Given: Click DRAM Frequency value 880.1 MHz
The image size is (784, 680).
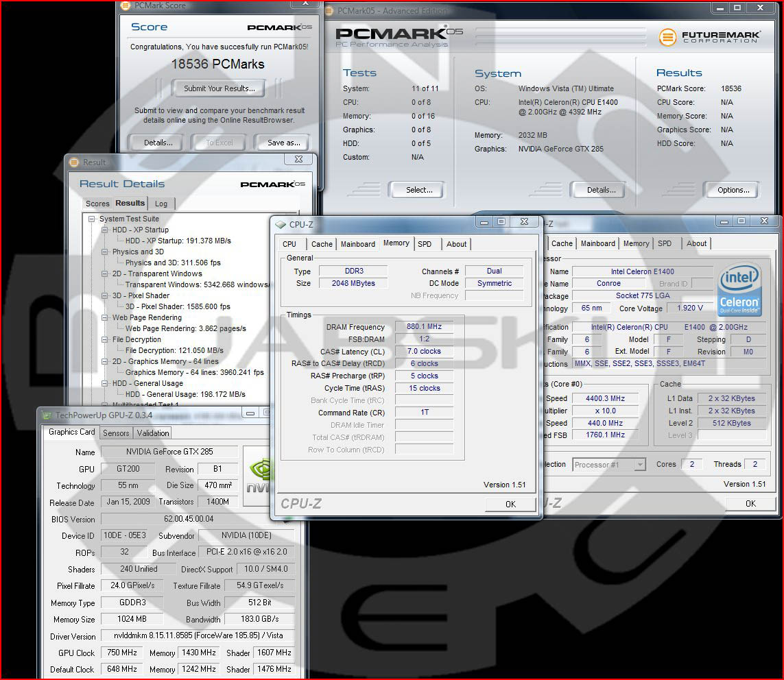Looking at the screenshot, I should 424,326.
